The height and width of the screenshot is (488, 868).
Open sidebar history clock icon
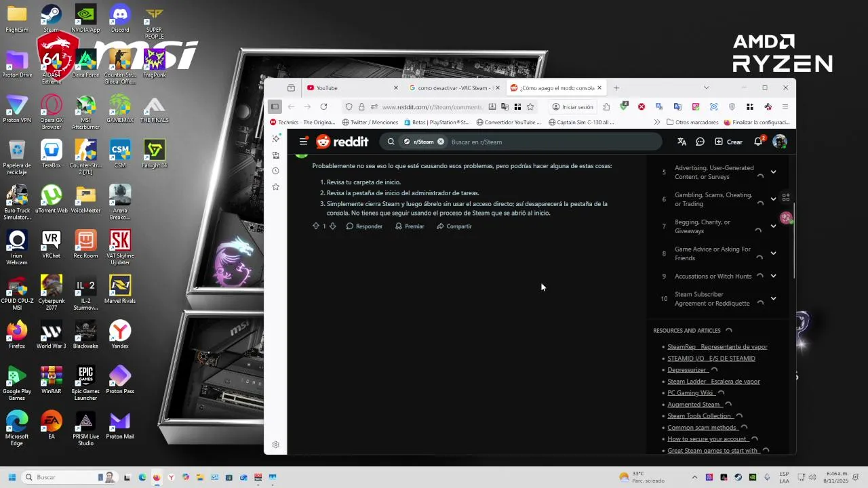click(x=275, y=171)
